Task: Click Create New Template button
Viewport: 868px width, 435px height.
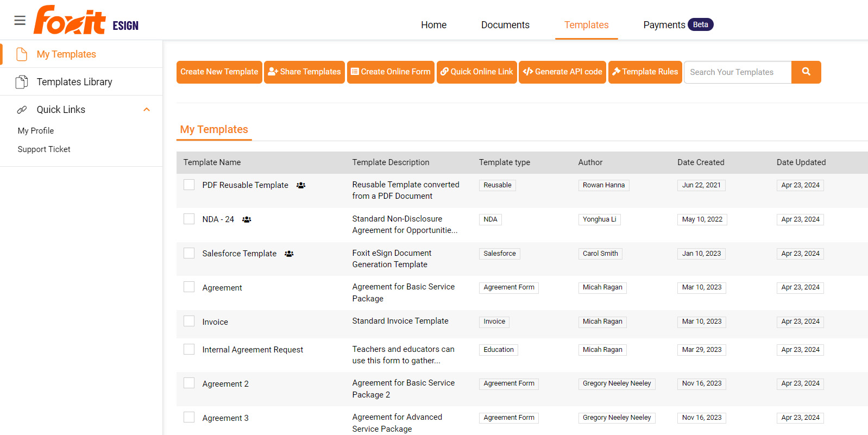Action: 219,72
